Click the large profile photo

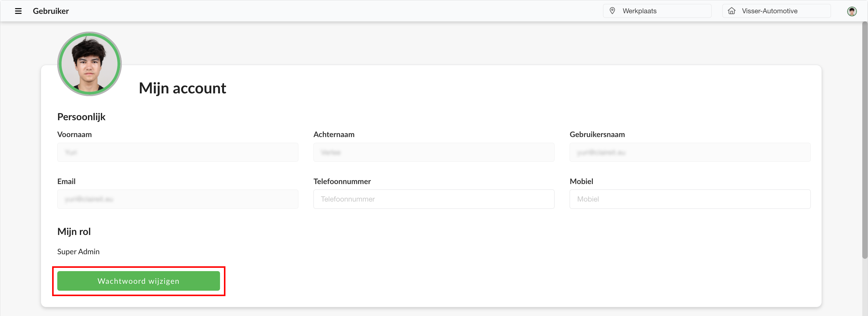pos(89,64)
